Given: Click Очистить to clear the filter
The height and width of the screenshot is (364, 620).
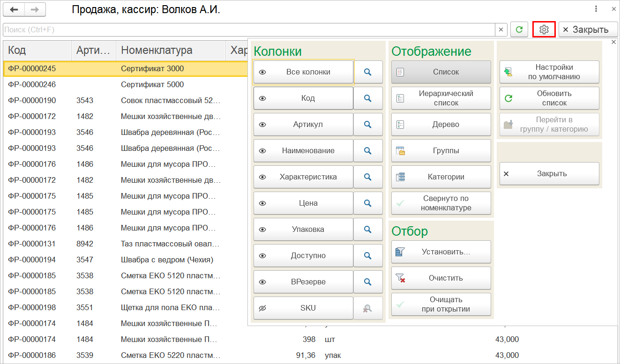Looking at the screenshot, I should pyautogui.click(x=441, y=278).
